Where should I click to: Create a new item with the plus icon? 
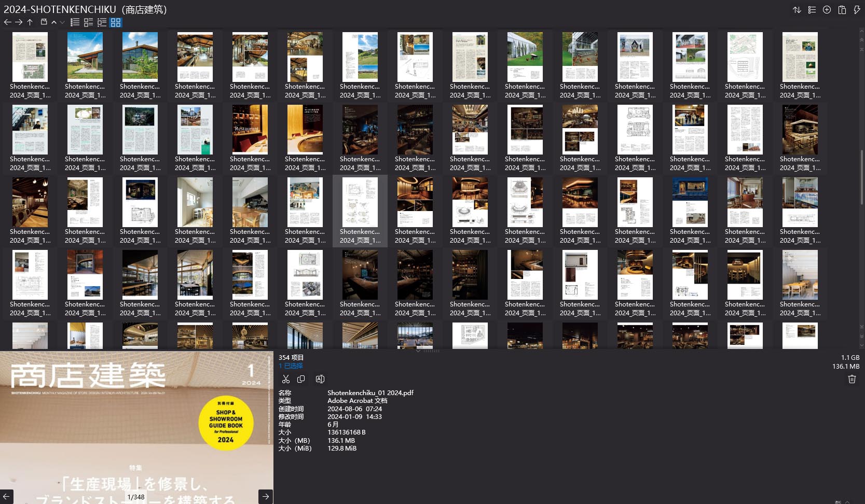pos(827,10)
